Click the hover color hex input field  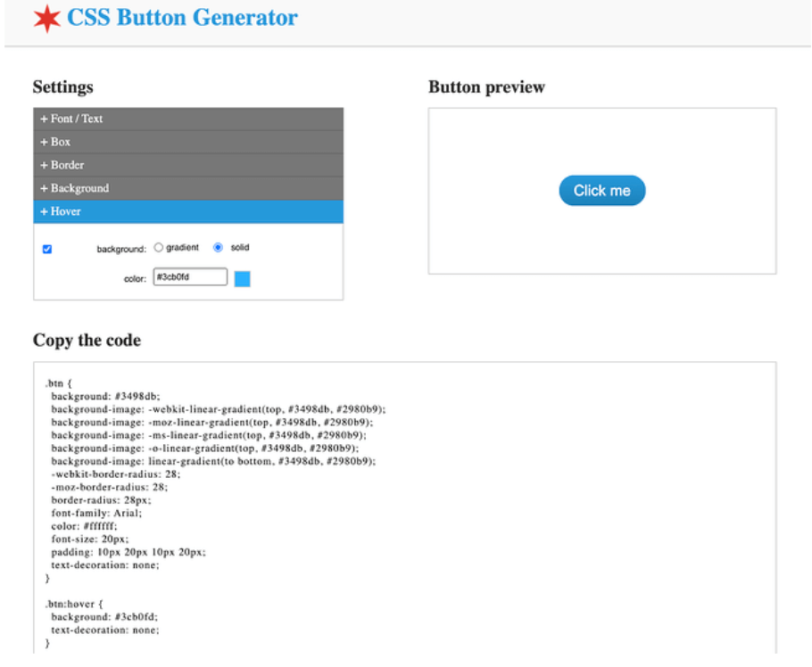pos(190,276)
